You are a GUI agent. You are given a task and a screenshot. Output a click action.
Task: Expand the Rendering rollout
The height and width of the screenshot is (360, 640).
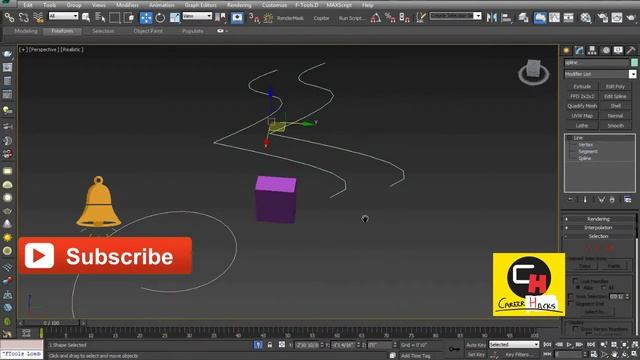(x=598, y=219)
